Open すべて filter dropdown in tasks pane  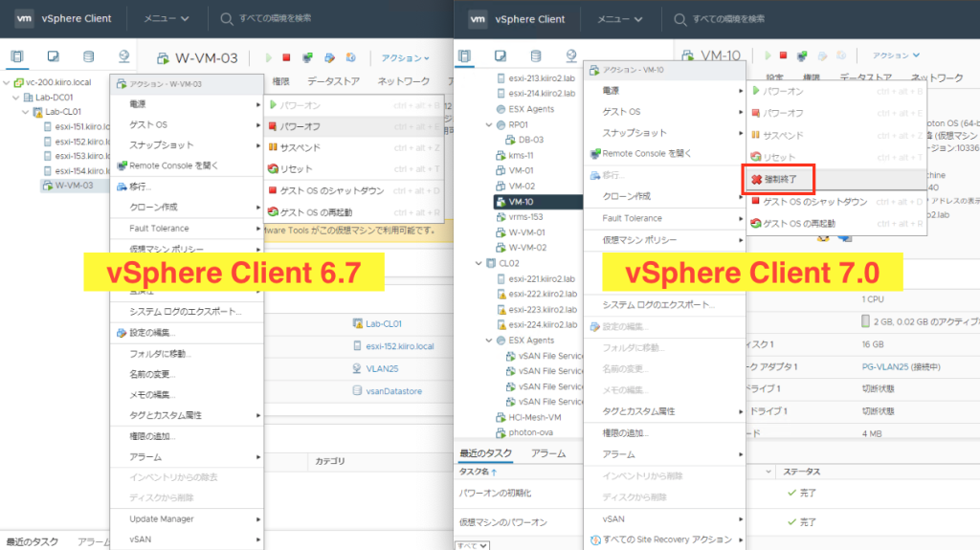pos(472,545)
